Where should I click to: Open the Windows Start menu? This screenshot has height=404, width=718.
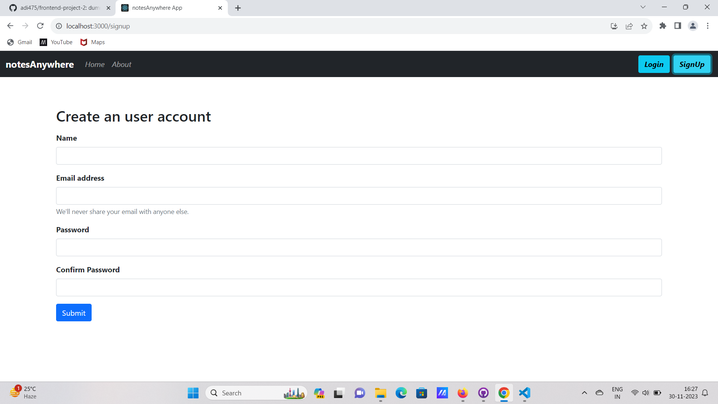coord(193,393)
